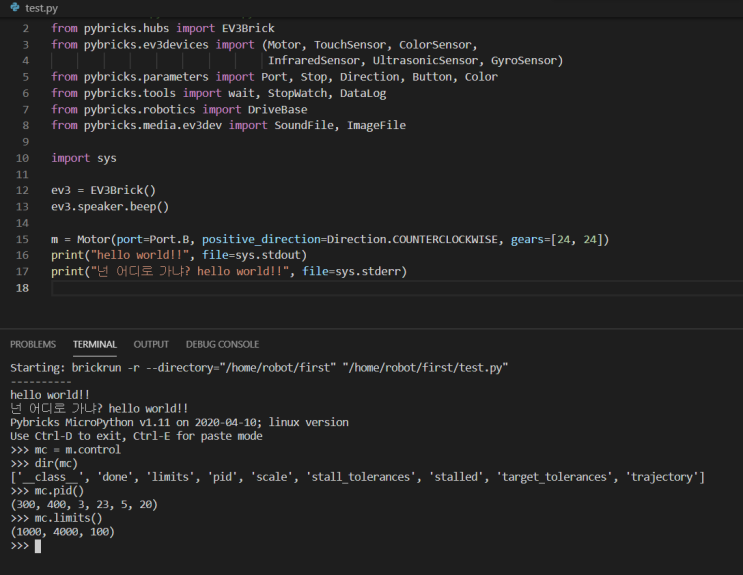Open the TERMINAL panel tab
743x575 pixels.
pyautogui.click(x=95, y=344)
